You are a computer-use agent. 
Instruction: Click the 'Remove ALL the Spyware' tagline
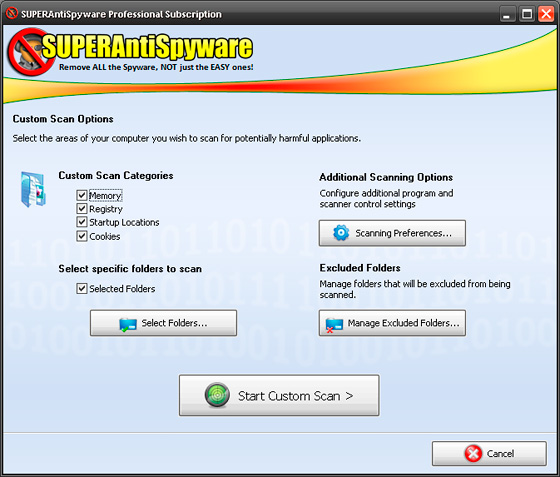coord(156,67)
